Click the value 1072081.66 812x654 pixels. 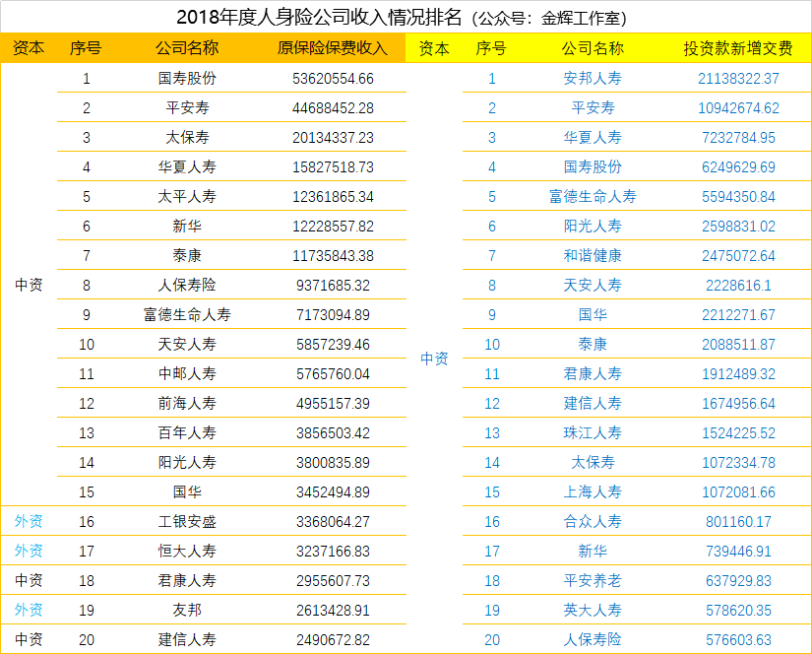point(738,491)
